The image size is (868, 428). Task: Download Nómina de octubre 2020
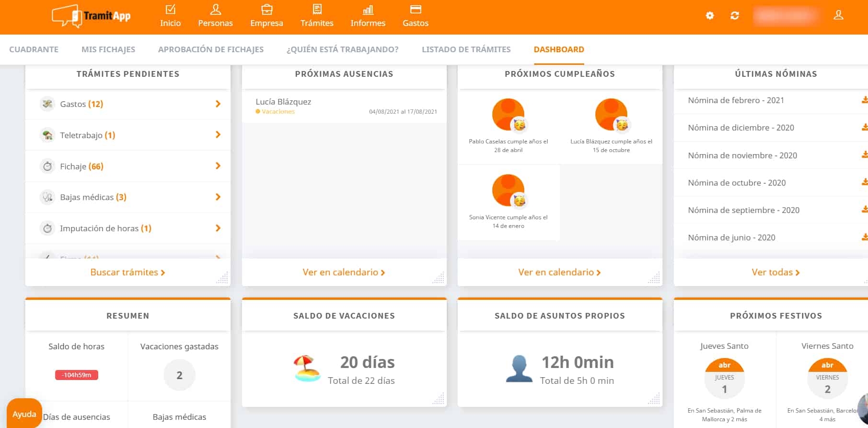864,182
